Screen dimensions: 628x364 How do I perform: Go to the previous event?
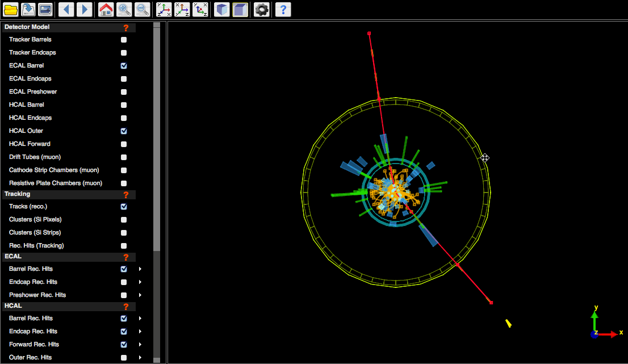point(65,9)
